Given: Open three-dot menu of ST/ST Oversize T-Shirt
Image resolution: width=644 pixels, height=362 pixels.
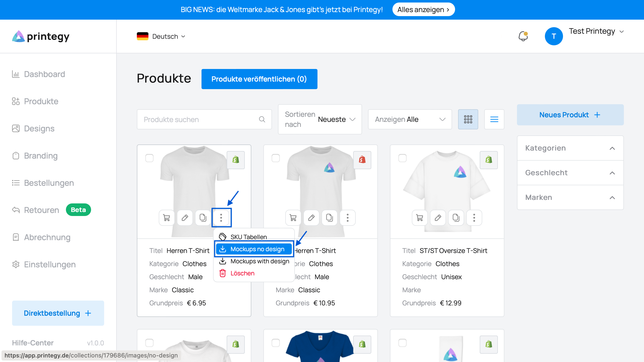Looking at the screenshot, I should pyautogui.click(x=474, y=218).
